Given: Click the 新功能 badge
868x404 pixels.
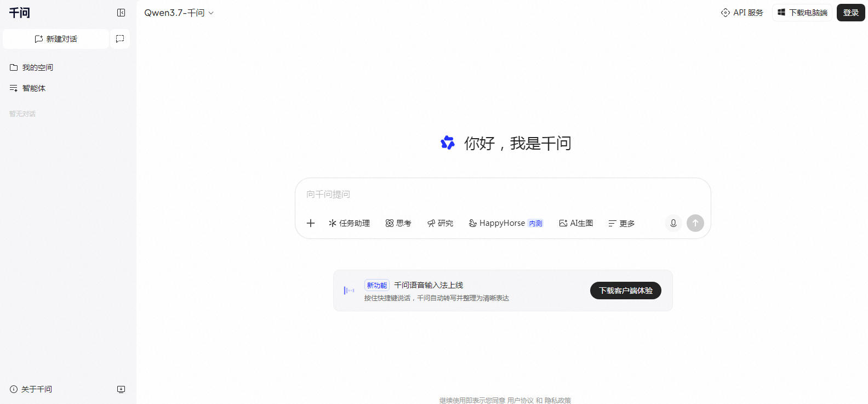Looking at the screenshot, I should (x=377, y=286).
